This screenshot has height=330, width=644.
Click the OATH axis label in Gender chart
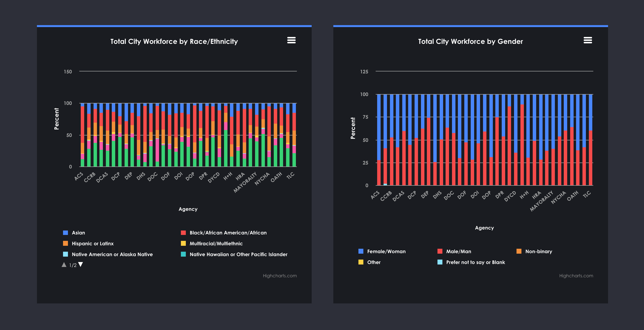(x=573, y=196)
